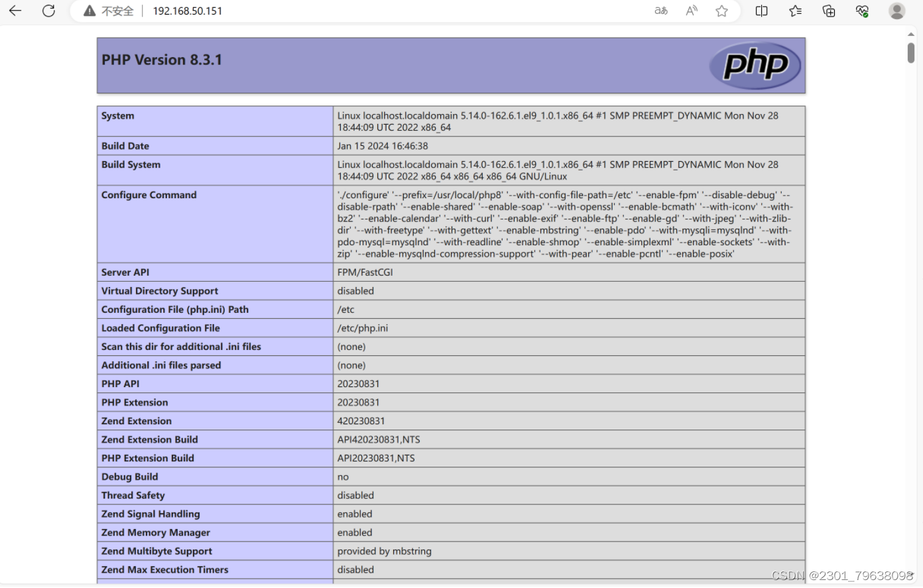
Task: Click Scan this dir for additional .ini files
Action: [181, 347]
